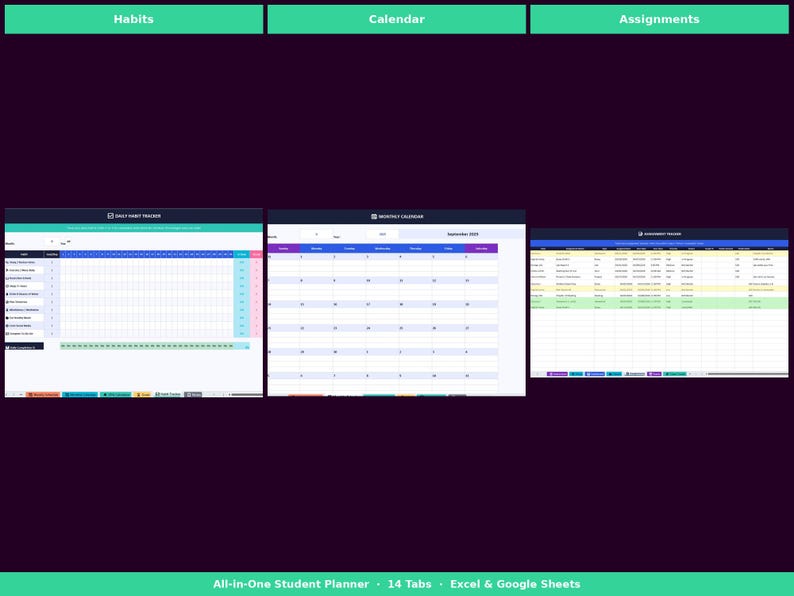Click the Calendar header banner
This screenshot has width=794, height=596.
(396, 19)
